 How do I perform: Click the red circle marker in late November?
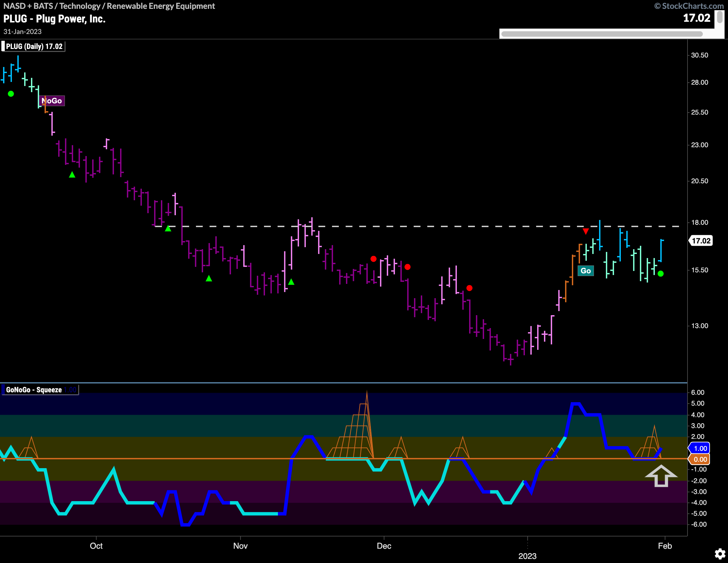coord(374,259)
